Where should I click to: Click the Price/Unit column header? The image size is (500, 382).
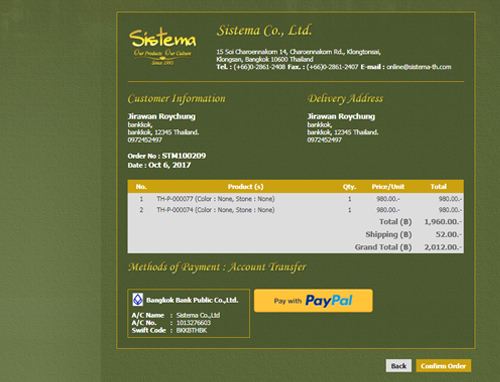click(388, 187)
